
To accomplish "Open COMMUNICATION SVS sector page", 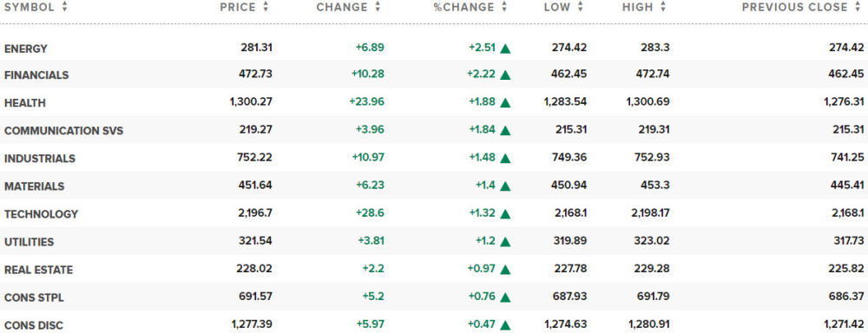I will 63,131.
